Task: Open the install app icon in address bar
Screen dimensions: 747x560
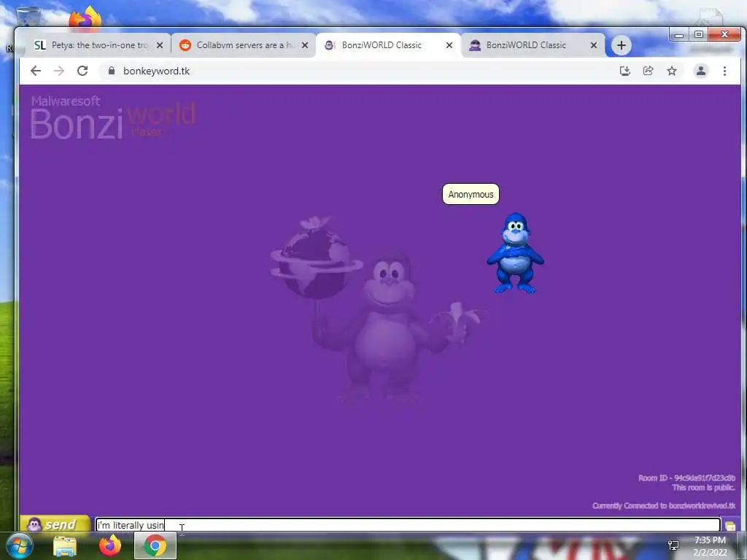Action: (x=625, y=71)
